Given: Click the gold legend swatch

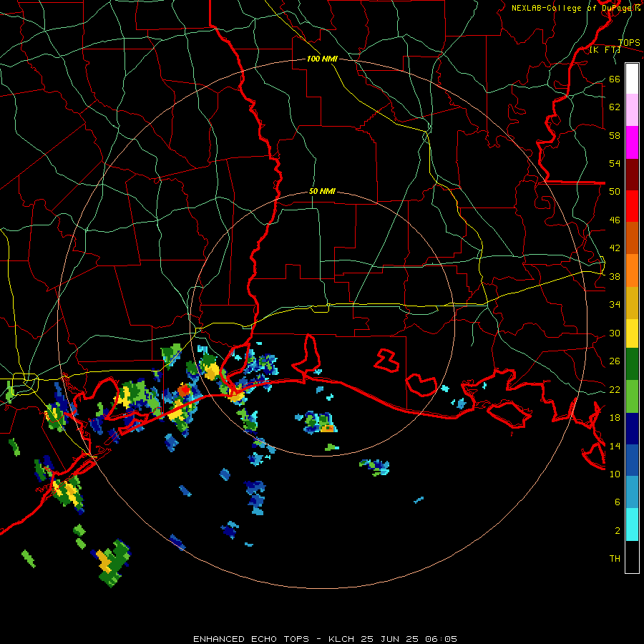Looking at the screenshot, I should [x=632, y=303].
